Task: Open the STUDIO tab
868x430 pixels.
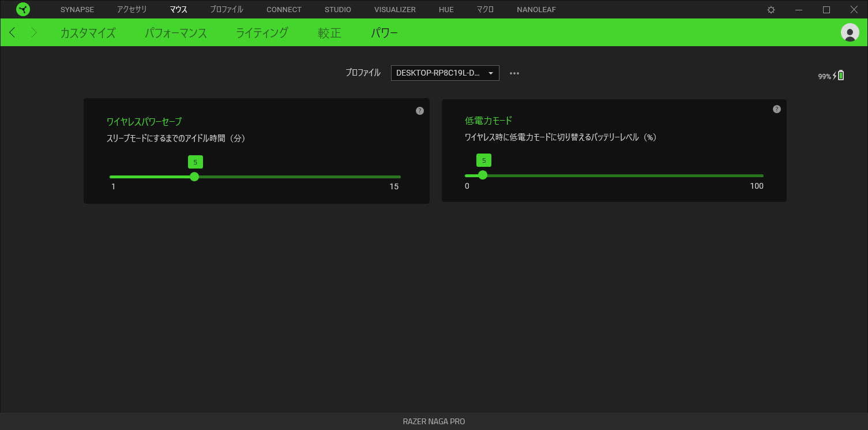Action: (338, 10)
